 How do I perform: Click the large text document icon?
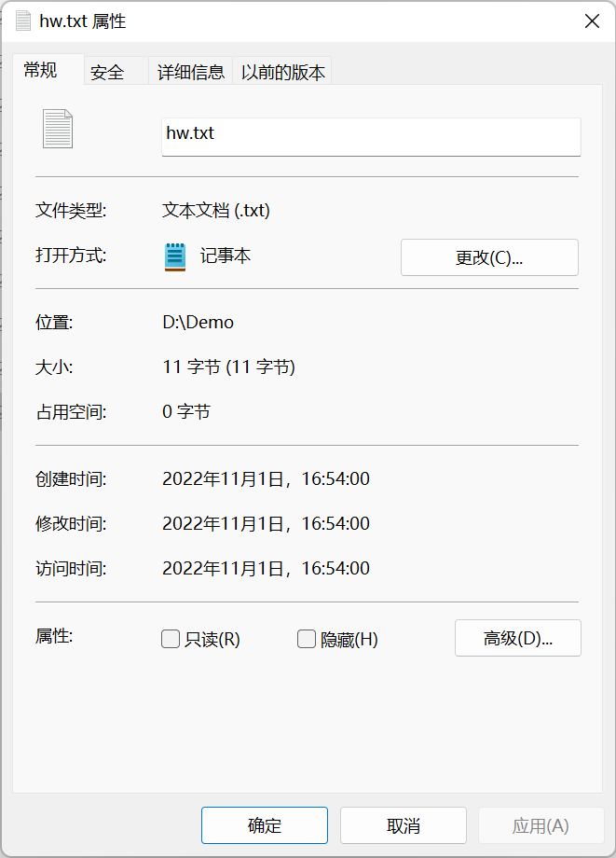point(58,129)
